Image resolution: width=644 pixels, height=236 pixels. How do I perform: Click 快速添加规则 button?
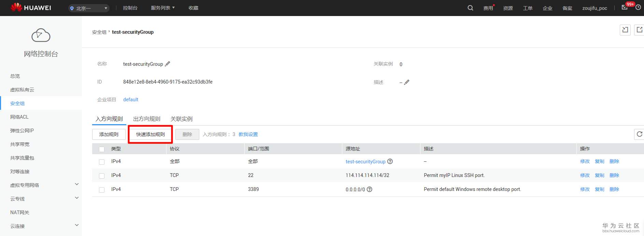[151, 134]
